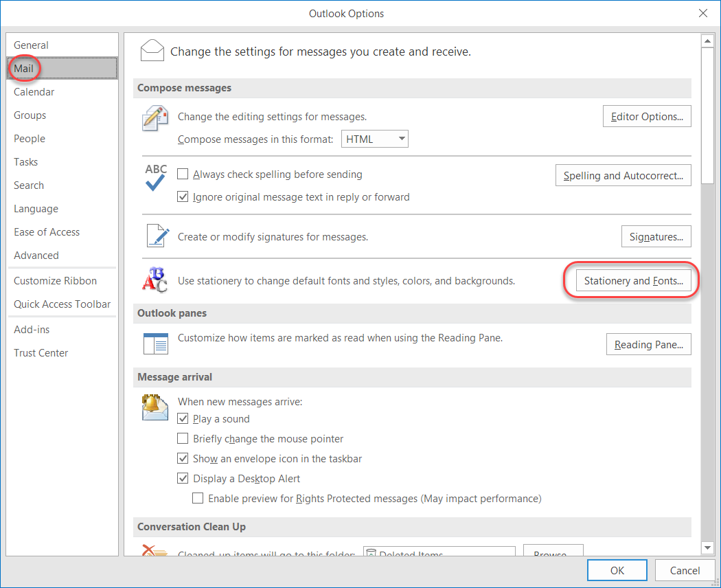The height and width of the screenshot is (588, 721).
Task: Switch to the Calendar settings page
Action: click(34, 91)
